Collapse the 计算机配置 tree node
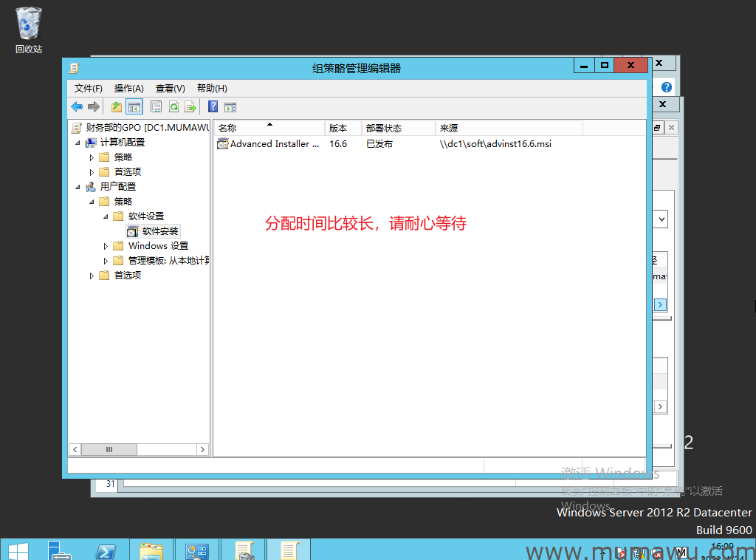This screenshot has height=560, width=756. (78, 143)
